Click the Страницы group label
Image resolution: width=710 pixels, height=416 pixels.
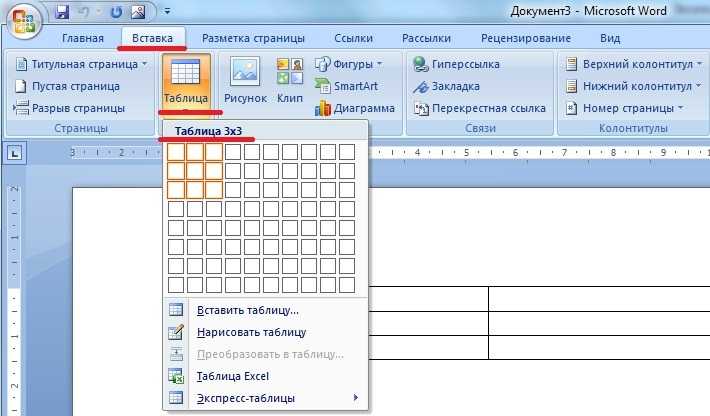click(x=81, y=129)
